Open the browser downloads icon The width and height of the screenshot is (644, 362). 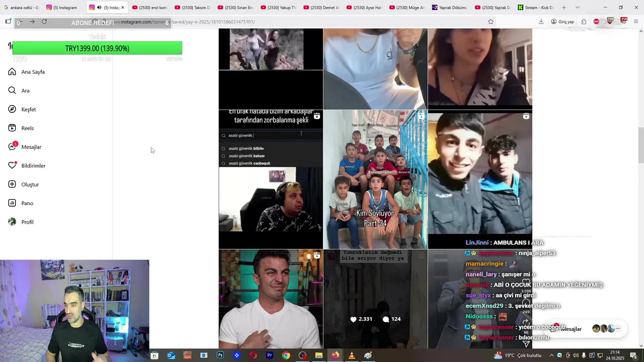541,22
